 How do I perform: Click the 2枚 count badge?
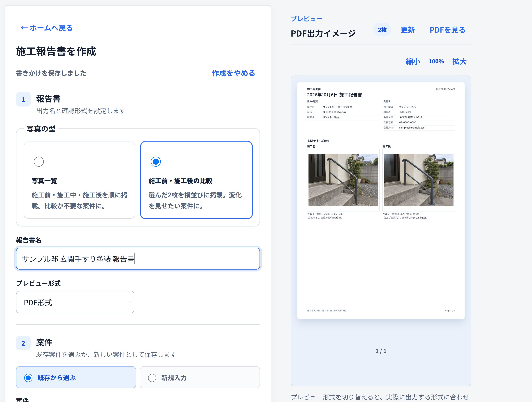[382, 30]
